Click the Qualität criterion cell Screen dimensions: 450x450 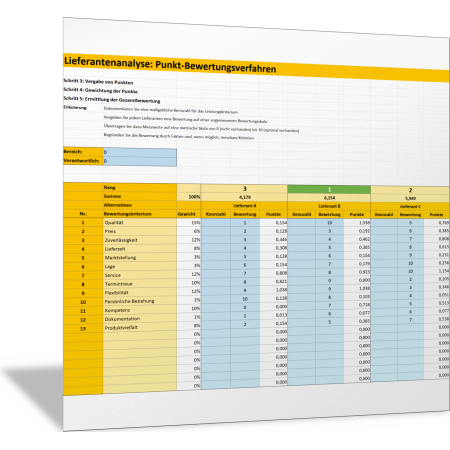[140, 223]
